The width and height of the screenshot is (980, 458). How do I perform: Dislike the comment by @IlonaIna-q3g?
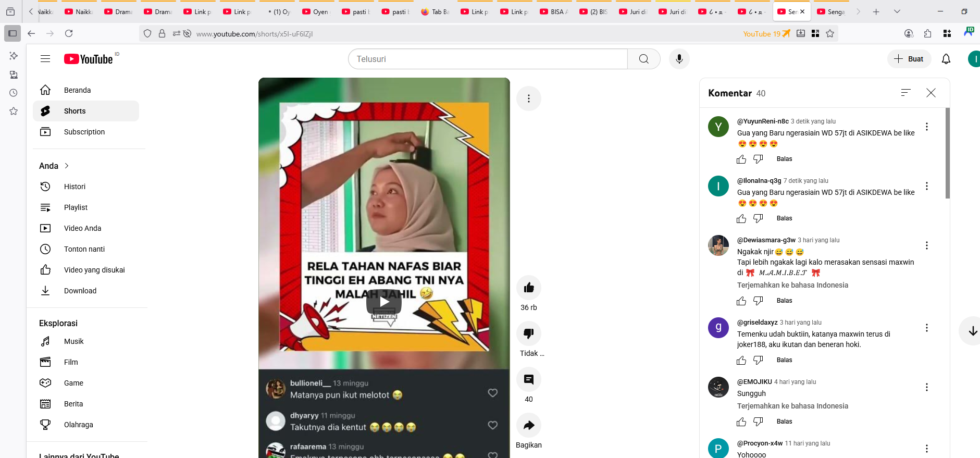[758, 218]
